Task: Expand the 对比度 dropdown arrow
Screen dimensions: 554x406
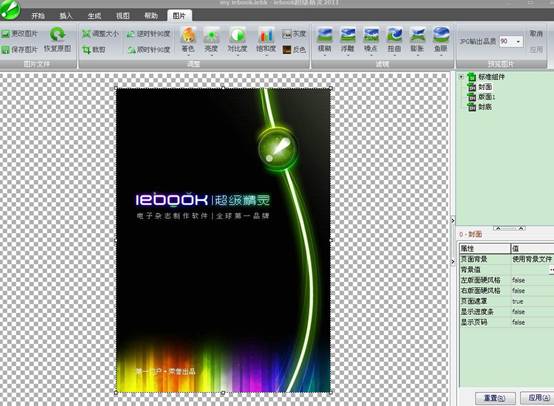Action: 237,55
